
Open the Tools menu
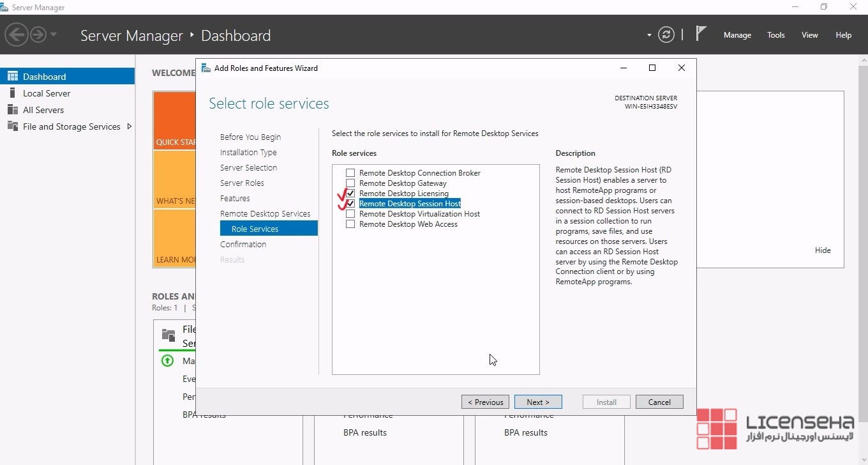click(x=775, y=35)
